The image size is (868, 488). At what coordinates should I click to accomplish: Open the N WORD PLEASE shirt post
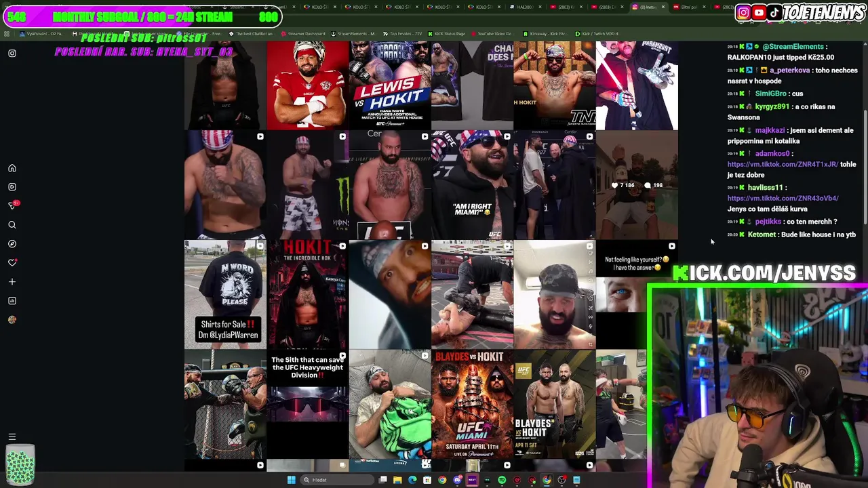(x=225, y=295)
